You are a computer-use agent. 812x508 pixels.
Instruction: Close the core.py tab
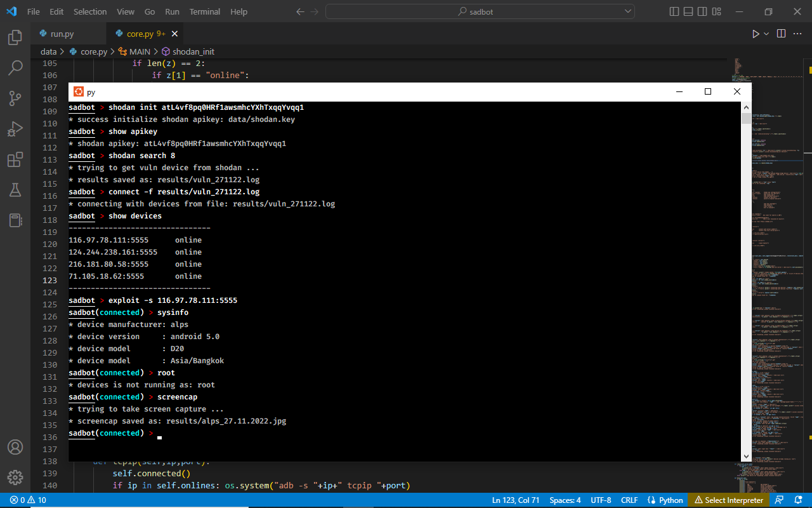click(x=174, y=34)
